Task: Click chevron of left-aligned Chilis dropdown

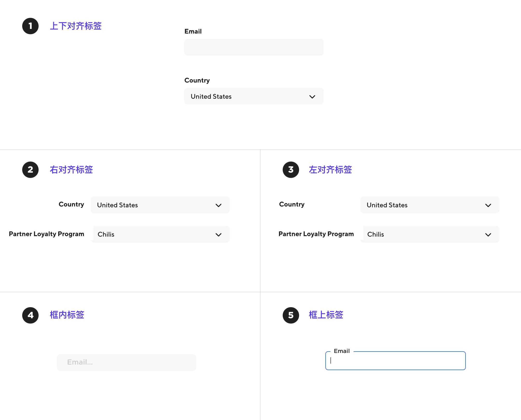Action: [x=488, y=235]
